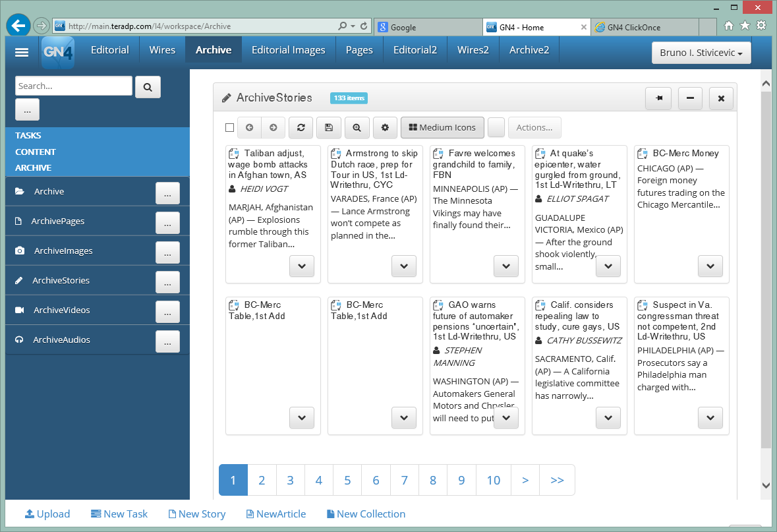Open the hamburger navigation menu
This screenshot has height=532, width=777.
point(22,52)
